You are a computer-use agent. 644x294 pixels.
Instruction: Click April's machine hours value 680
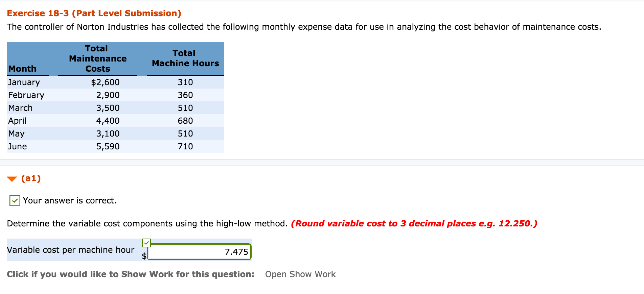(185, 121)
